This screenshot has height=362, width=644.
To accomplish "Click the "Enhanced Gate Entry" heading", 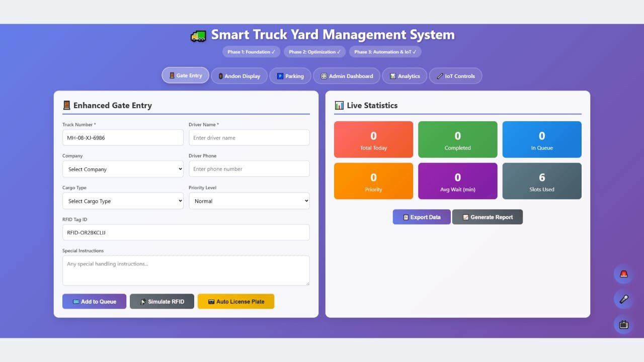I will pyautogui.click(x=107, y=105).
